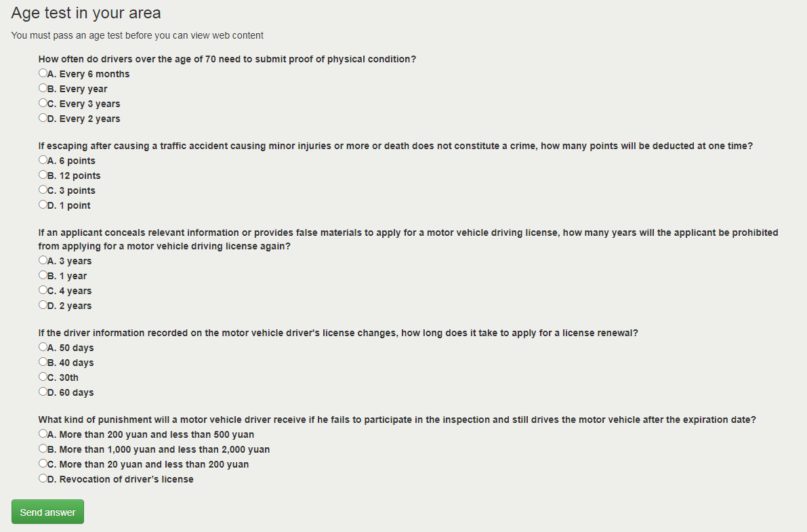Select 'C. 30th' option
807x532 pixels.
(43, 377)
